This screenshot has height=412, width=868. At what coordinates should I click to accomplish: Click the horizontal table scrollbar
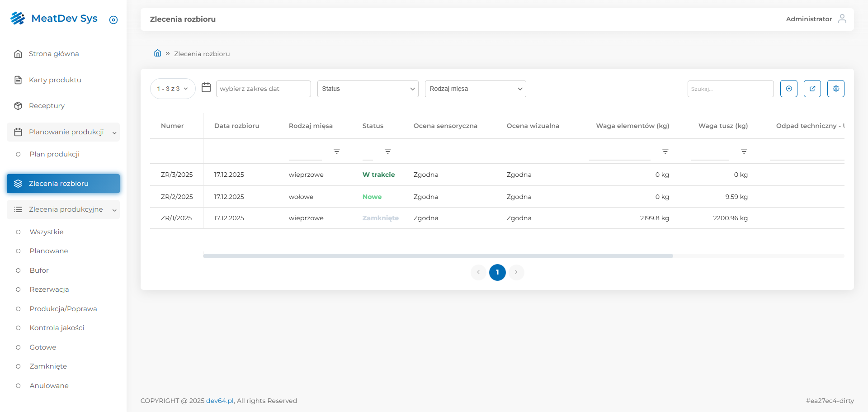(438, 256)
